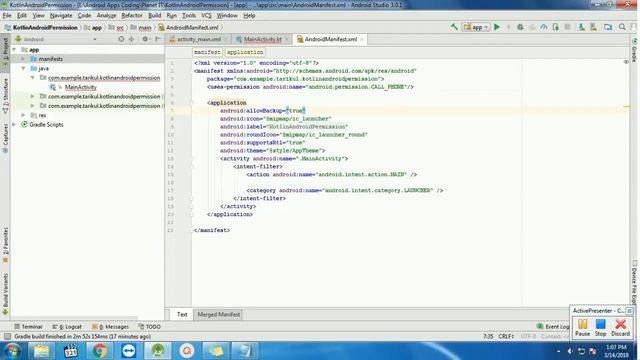This screenshot has height=360, width=640.
Task: Click the Profile app gauge icon
Action: 544,27
